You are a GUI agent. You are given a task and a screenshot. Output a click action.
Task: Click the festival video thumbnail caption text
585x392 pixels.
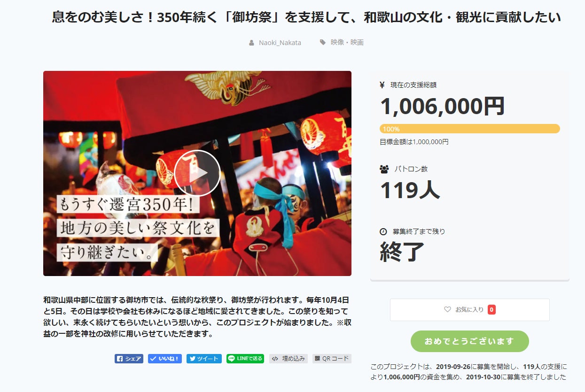click(137, 228)
